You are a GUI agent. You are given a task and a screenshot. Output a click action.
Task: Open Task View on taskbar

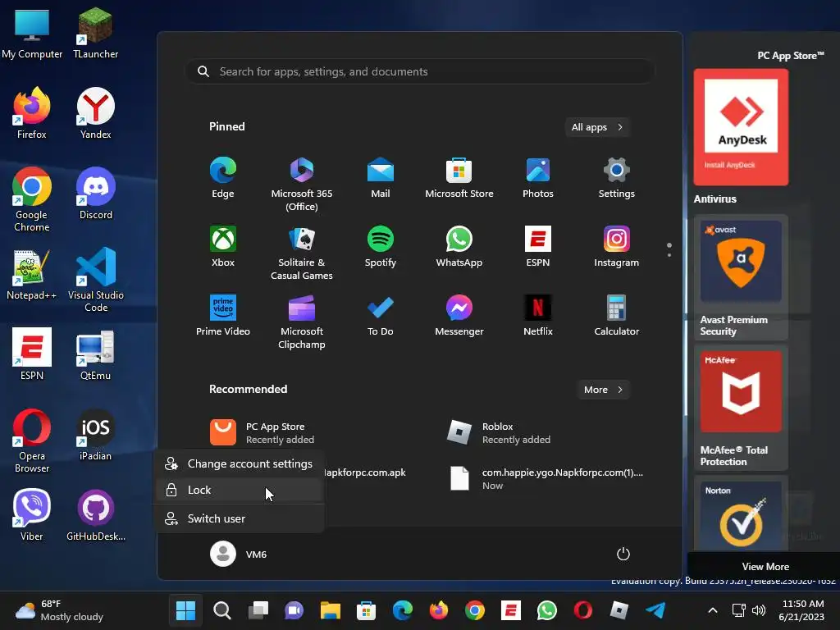tap(258, 610)
